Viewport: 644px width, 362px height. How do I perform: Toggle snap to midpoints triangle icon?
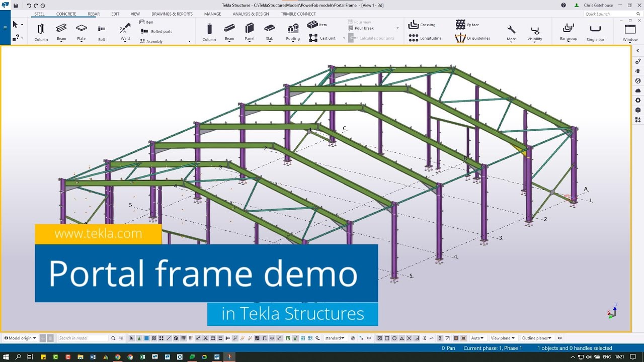pos(401,338)
